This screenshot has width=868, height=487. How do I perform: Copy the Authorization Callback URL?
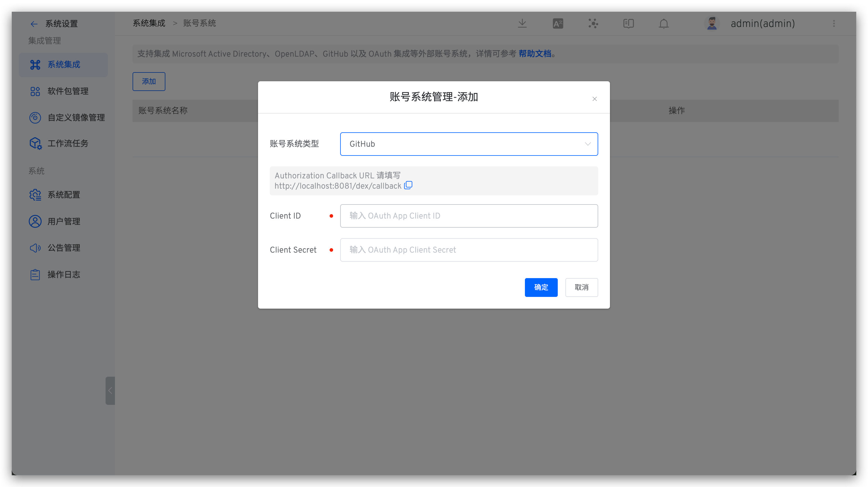(x=408, y=185)
